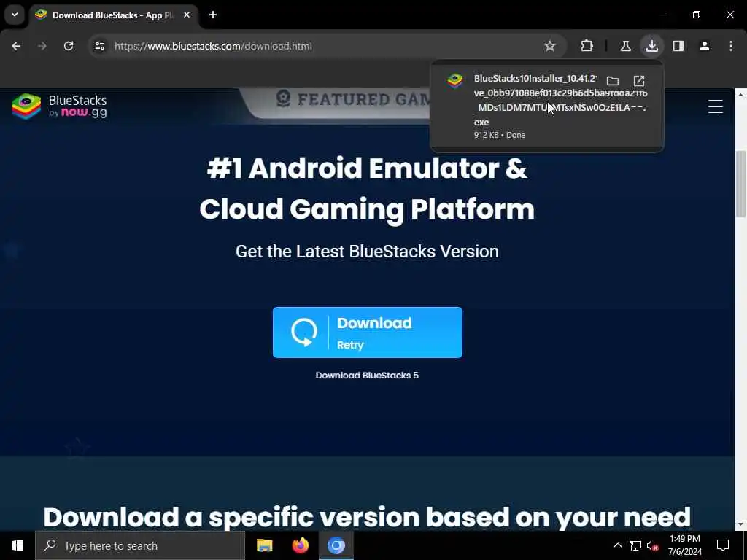Open the network status tray icon

635,545
